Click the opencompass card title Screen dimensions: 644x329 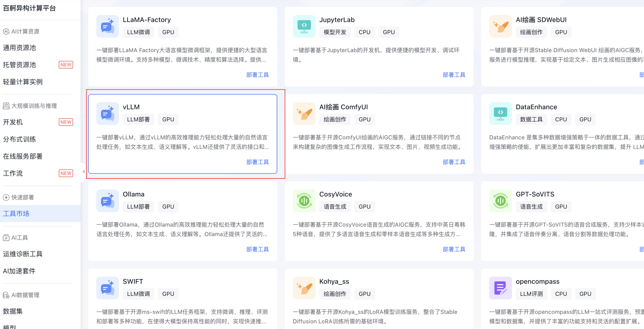click(537, 282)
